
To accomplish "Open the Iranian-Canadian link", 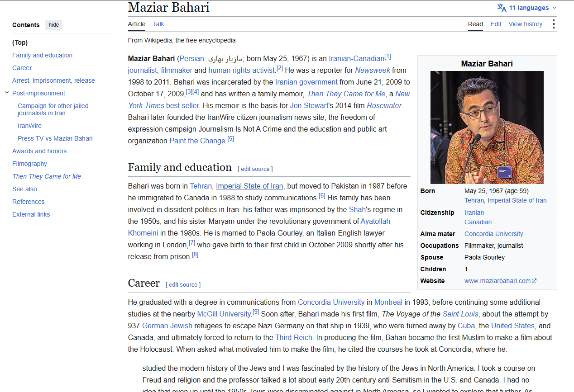I will tap(356, 58).
